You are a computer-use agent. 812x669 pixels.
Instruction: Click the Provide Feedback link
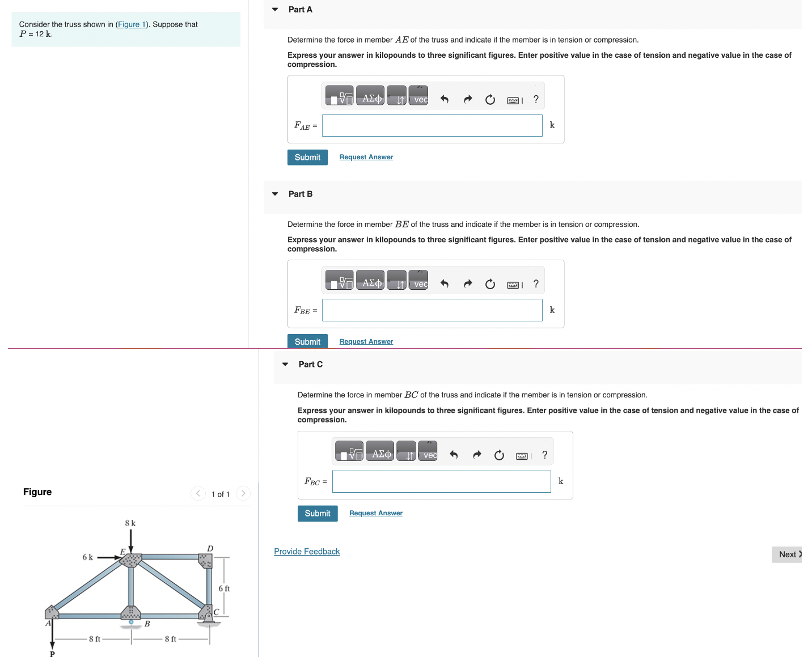click(x=307, y=552)
